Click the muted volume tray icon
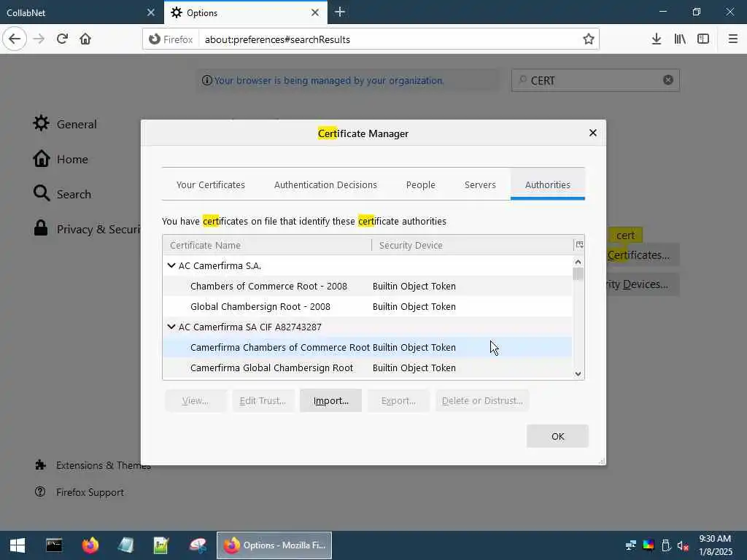Image resolution: width=747 pixels, height=560 pixels. [x=683, y=545]
